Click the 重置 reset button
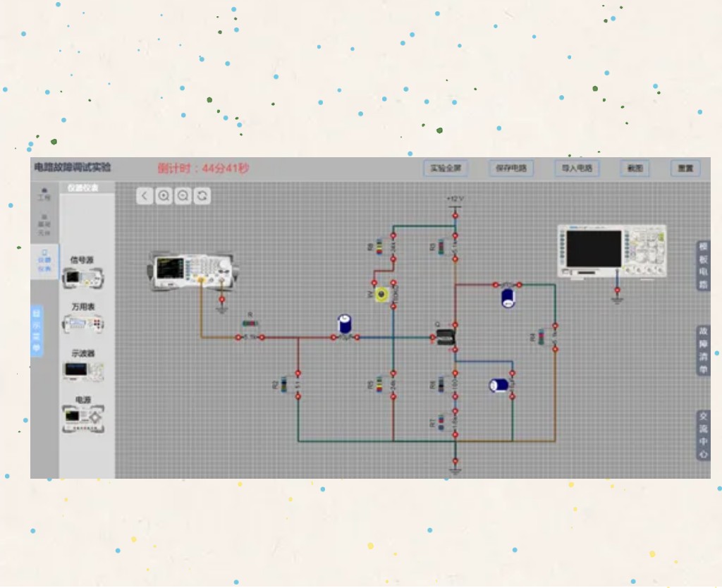 pos(685,169)
